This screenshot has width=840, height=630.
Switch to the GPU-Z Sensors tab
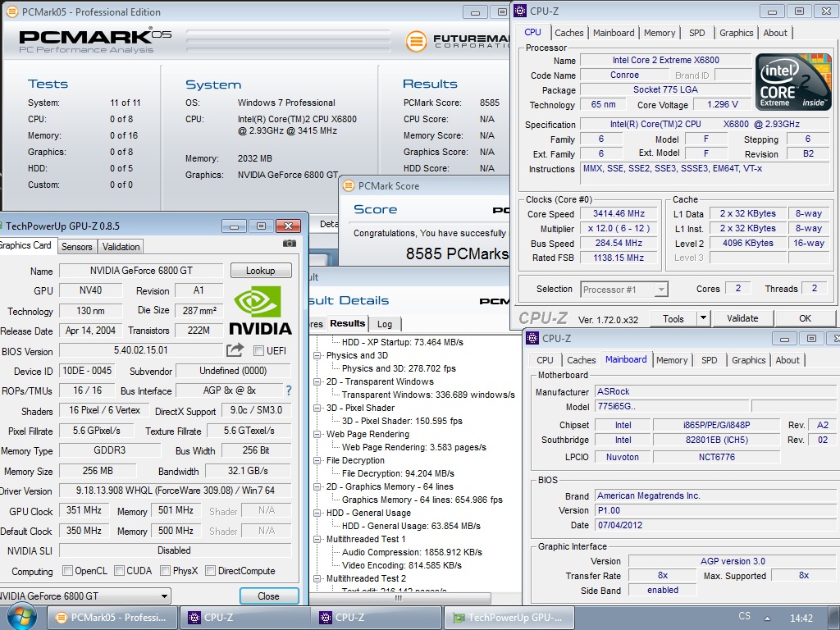click(76, 246)
